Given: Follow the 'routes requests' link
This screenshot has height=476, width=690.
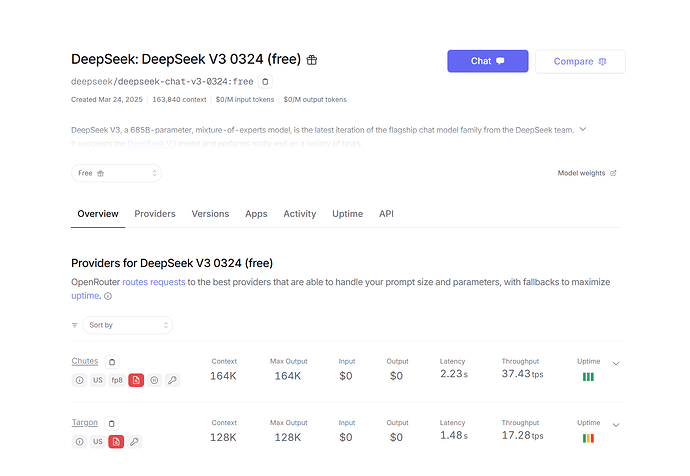Looking at the screenshot, I should pyautogui.click(x=154, y=282).
